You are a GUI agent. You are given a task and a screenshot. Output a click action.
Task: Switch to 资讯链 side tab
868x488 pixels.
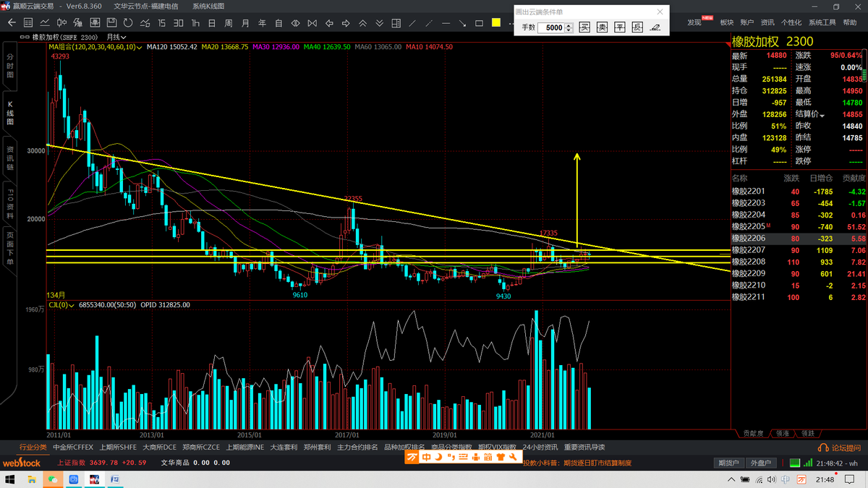[x=9, y=158]
